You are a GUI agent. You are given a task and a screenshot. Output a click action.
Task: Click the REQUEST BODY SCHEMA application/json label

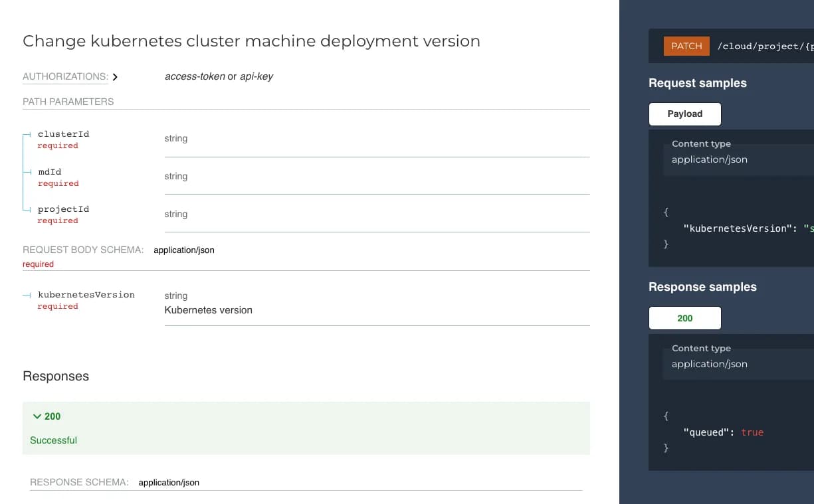click(184, 250)
